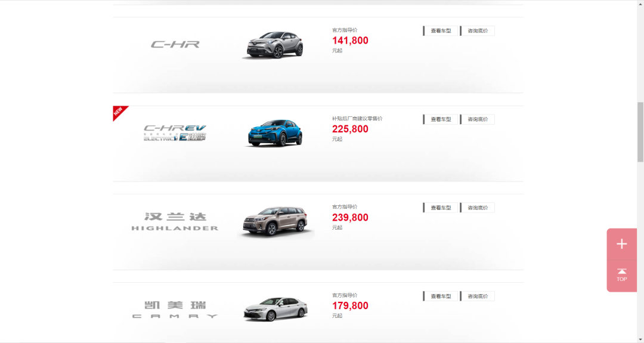Ask for lowest price of Camry
This screenshot has height=343, width=644.
[477, 296]
